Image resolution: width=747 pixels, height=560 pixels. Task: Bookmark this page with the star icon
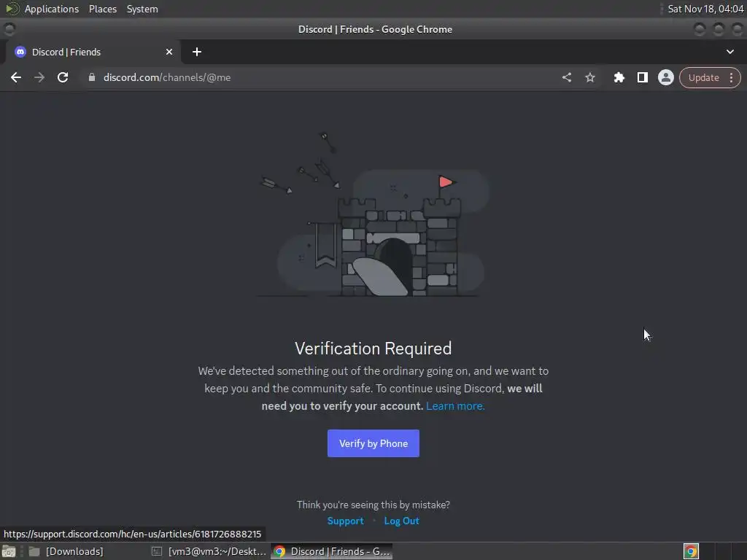coord(589,77)
